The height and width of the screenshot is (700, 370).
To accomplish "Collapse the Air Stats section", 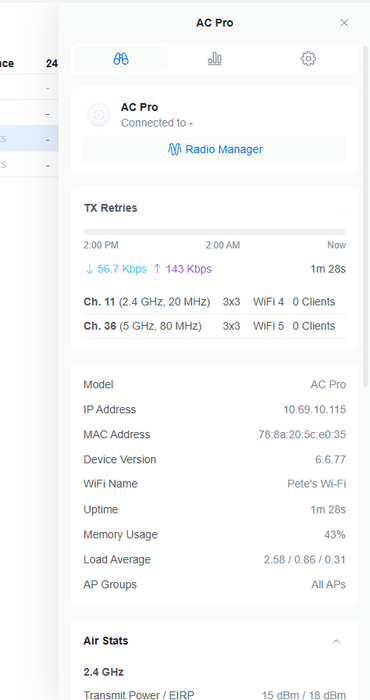I will (x=337, y=641).
